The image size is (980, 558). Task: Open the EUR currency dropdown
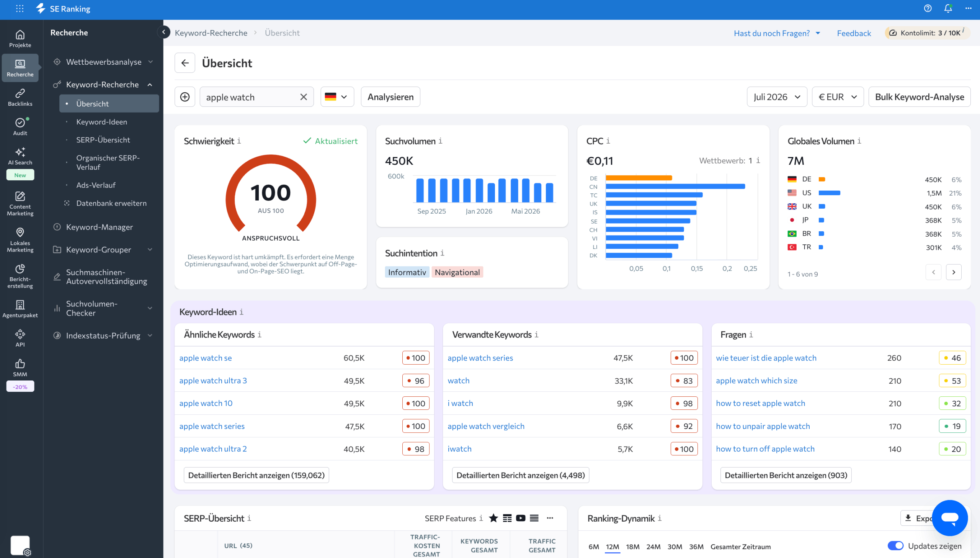[x=838, y=97]
